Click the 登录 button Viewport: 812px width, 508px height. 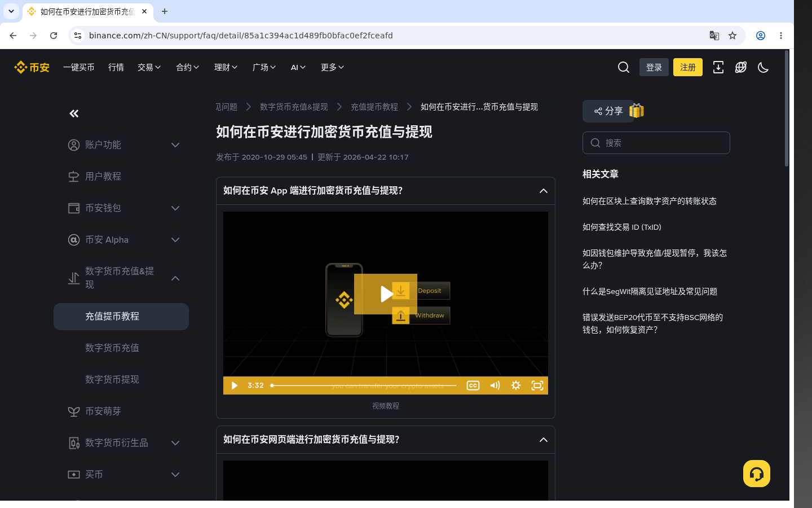pos(654,67)
